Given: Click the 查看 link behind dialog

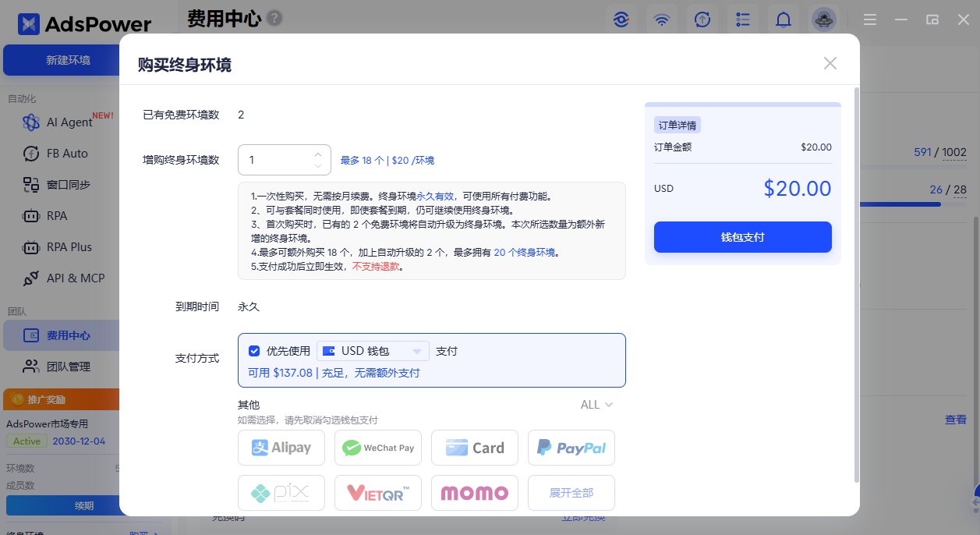Looking at the screenshot, I should tap(956, 420).
